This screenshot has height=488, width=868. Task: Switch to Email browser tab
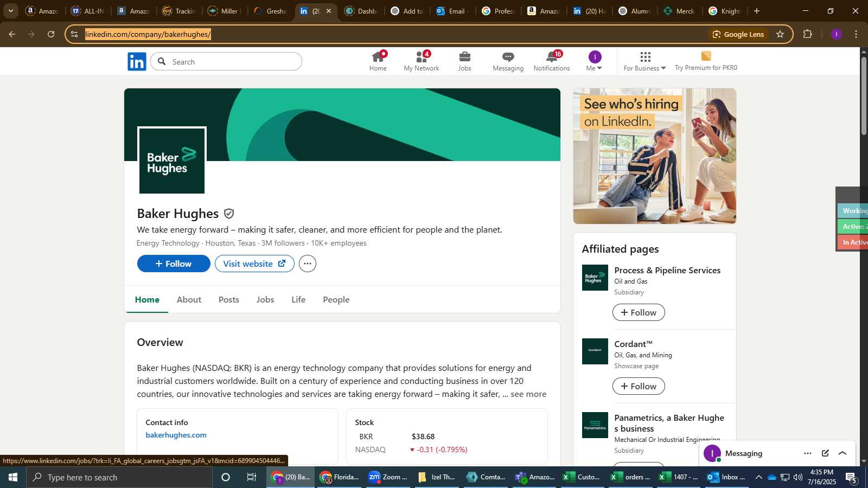tap(452, 11)
